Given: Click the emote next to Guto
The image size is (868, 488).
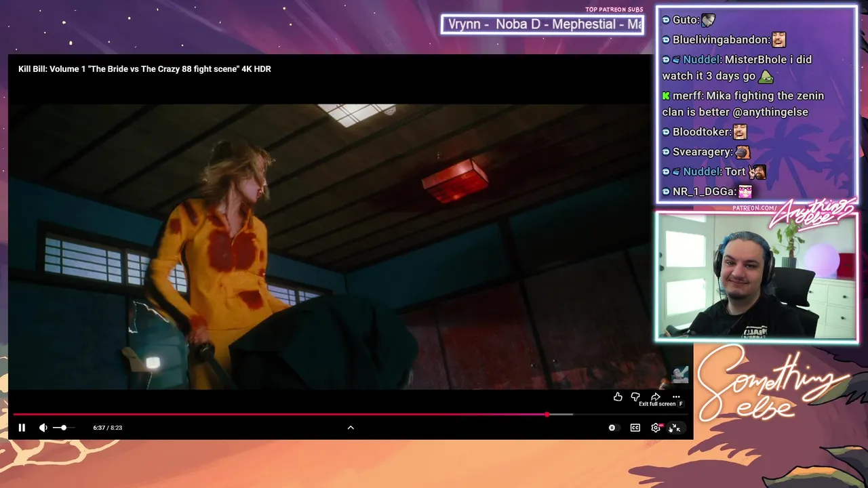Looking at the screenshot, I should point(708,20).
